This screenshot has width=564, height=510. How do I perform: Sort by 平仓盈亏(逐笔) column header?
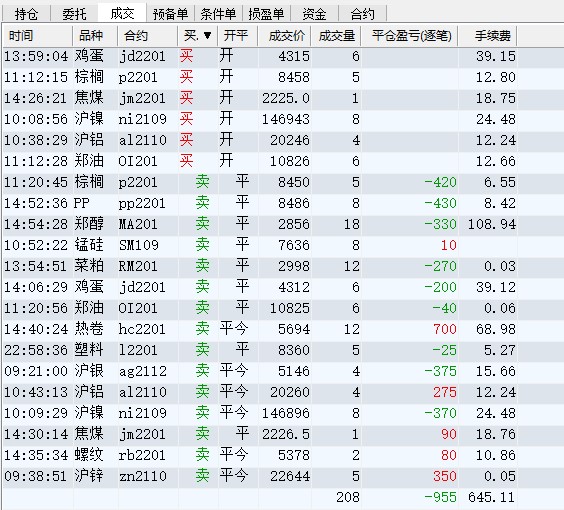click(x=410, y=36)
